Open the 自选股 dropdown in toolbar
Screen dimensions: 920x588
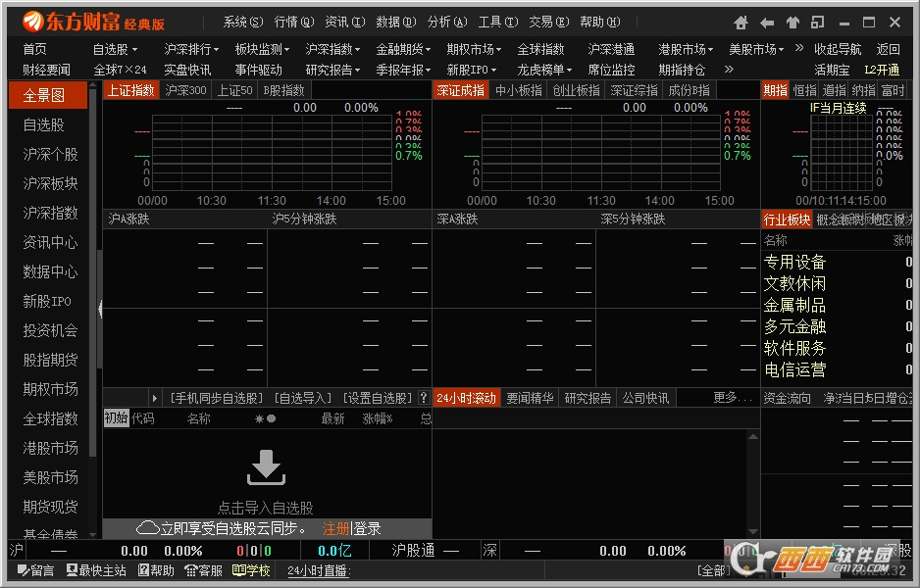tap(115, 49)
